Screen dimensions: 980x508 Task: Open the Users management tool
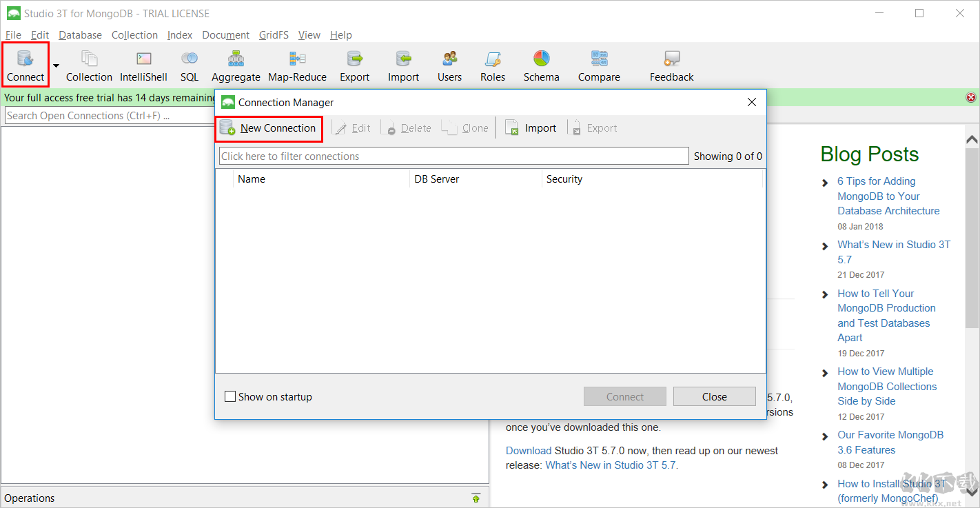[x=449, y=65]
